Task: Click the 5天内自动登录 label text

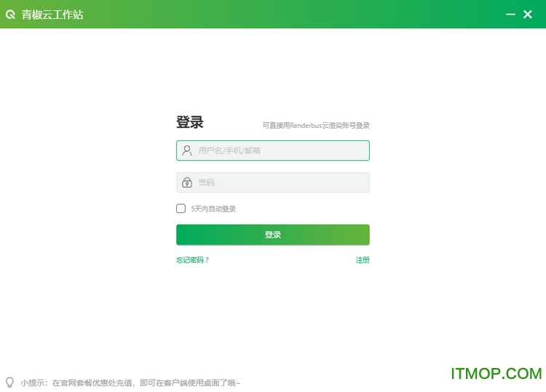Action: [213, 209]
